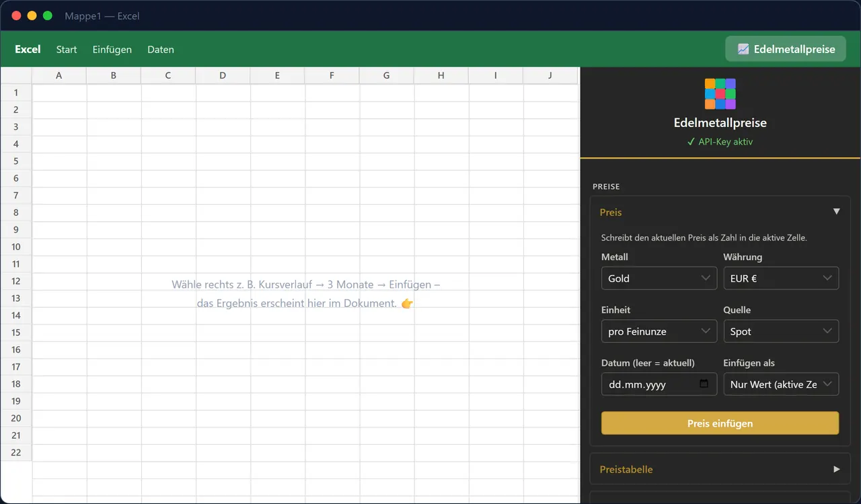Screen dimensions: 861x504
Task: Click the macOS close window button
Action: pyautogui.click(x=17, y=15)
